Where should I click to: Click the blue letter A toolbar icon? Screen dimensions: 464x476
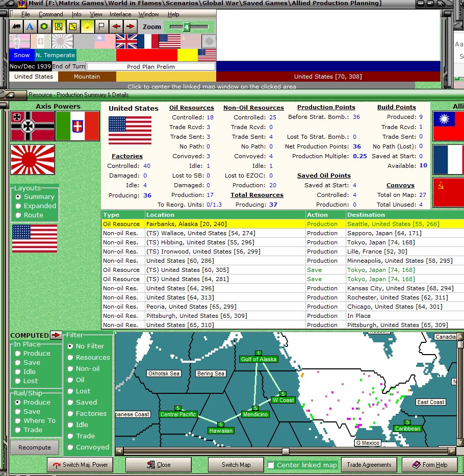[x=30, y=27]
